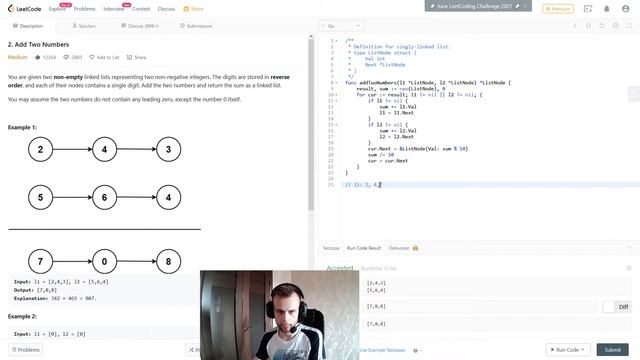Click the Submit button
Image resolution: width=640 pixels, height=360 pixels.
click(612, 350)
